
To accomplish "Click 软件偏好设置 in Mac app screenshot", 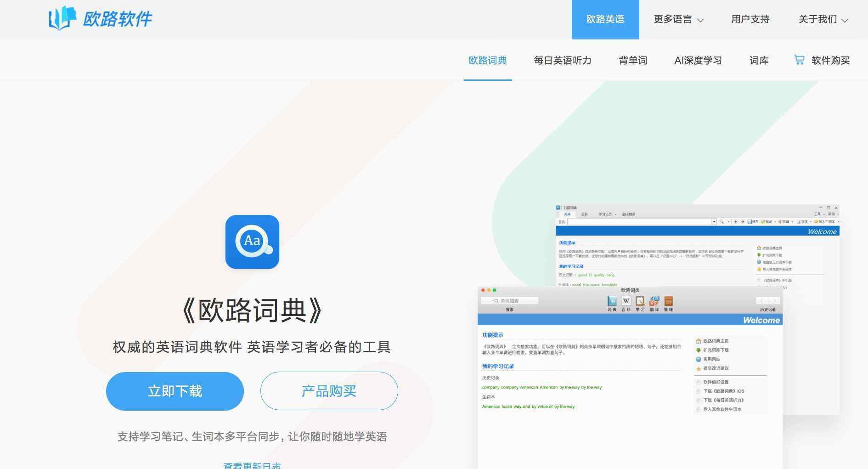I will (x=716, y=382).
